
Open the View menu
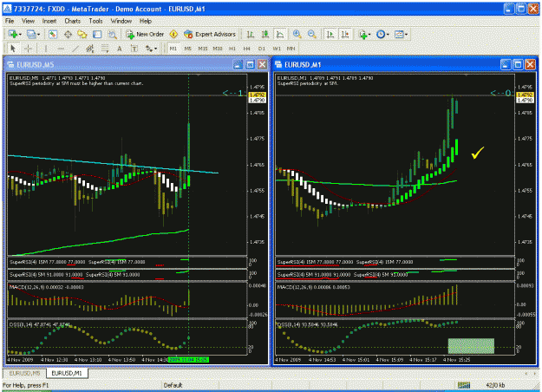pos(28,21)
